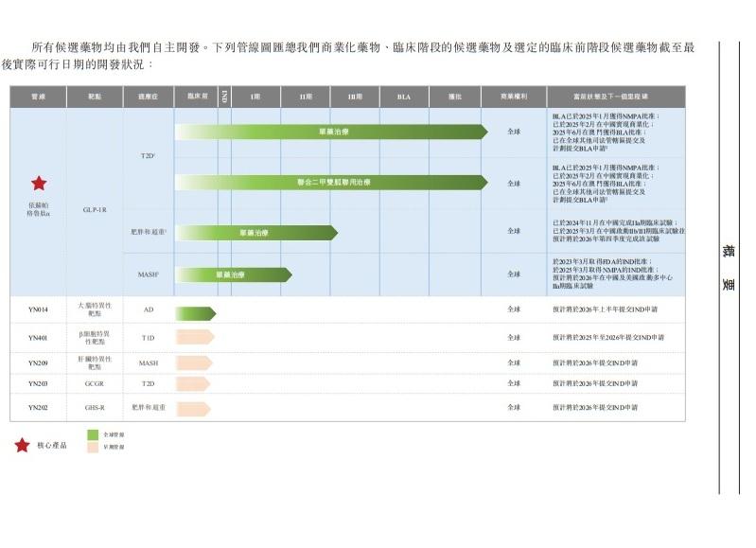Click the 肥胖和超重 單藥治療 progress bar
This screenshot has height=548, width=756.
pos(256,232)
